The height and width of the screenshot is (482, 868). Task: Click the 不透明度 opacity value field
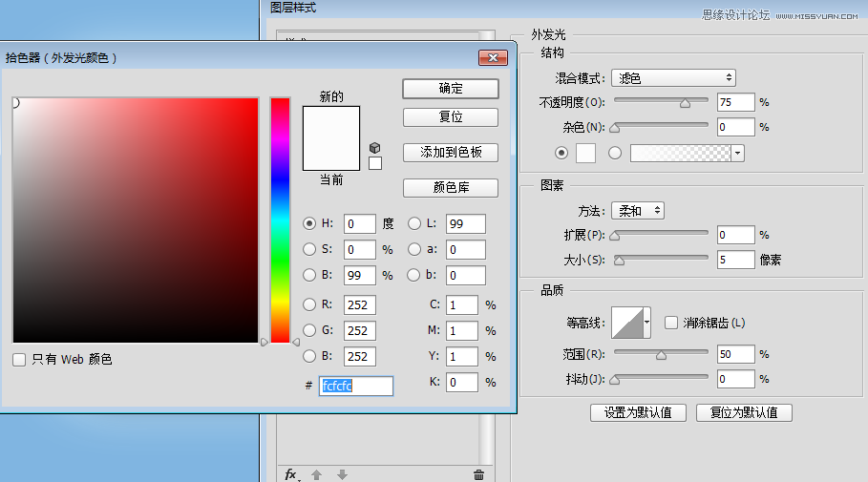(x=735, y=102)
